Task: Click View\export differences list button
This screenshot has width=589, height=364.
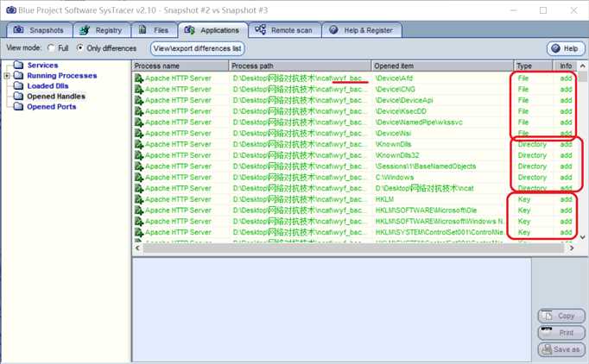Action: [x=198, y=48]
